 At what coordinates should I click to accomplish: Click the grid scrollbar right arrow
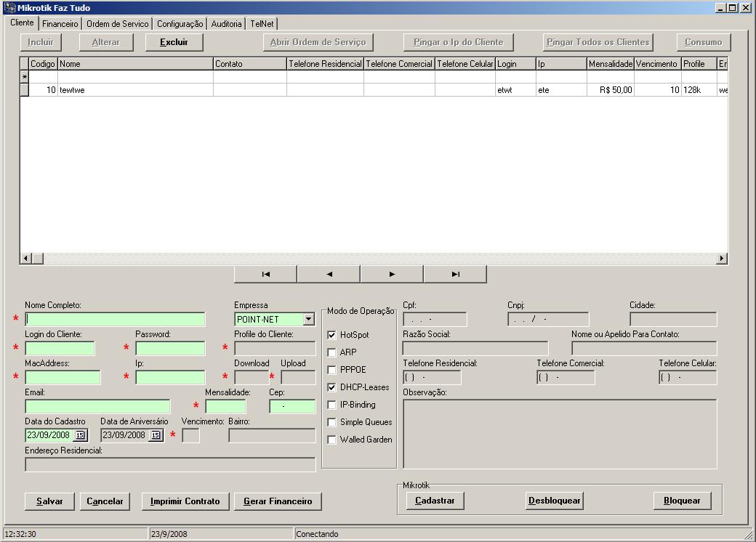[722, 258]
